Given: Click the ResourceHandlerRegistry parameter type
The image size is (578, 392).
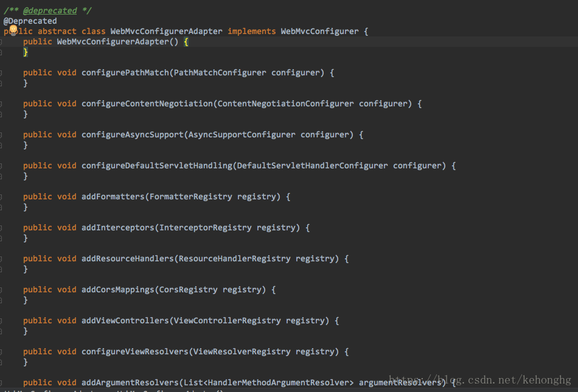Looking at the screenshot, I should tap(234, 258).
